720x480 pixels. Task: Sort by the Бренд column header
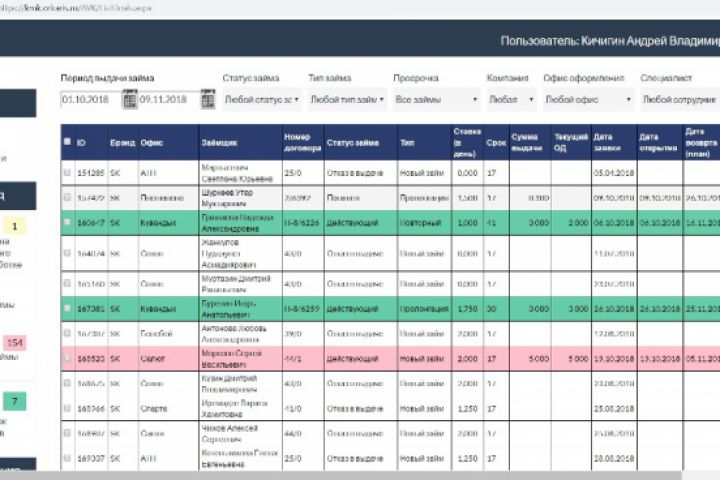(122, 143)
